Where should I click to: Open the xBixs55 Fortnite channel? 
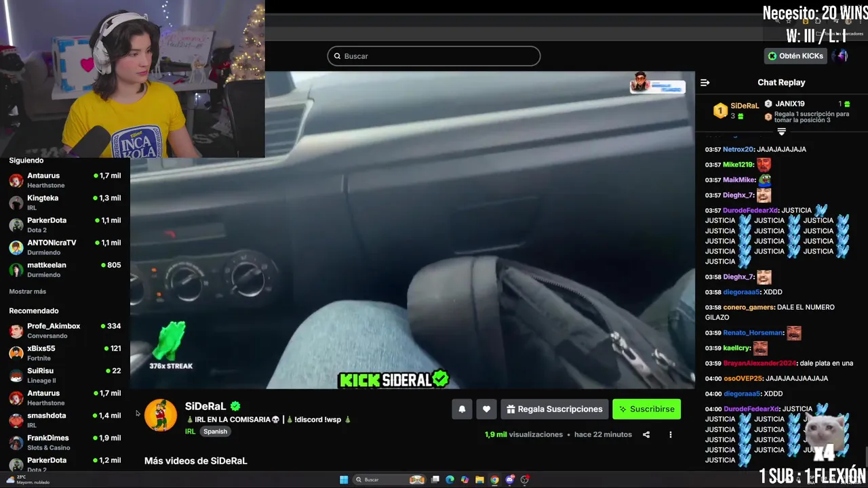click(x=65, y=353)
